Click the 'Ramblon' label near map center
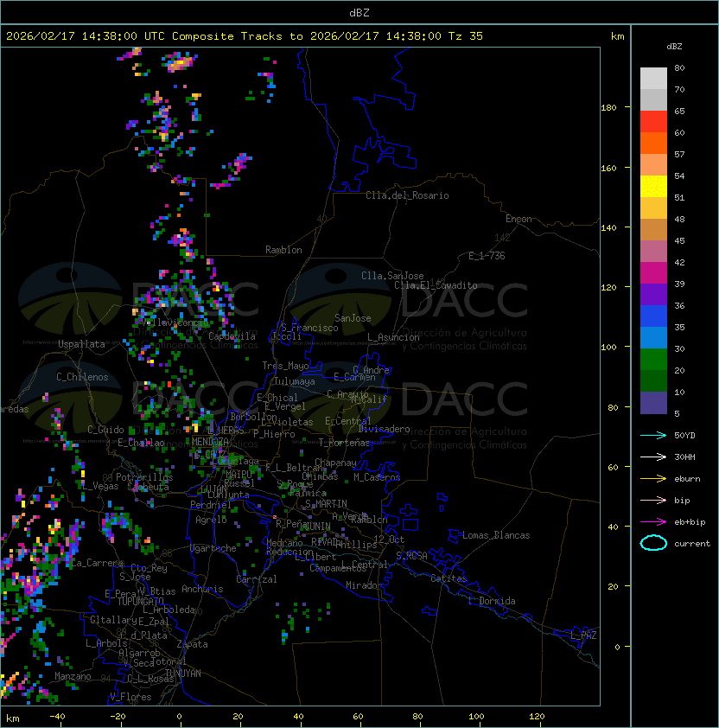Viewport: 719px width, 728px height. (x=283, y=250)
